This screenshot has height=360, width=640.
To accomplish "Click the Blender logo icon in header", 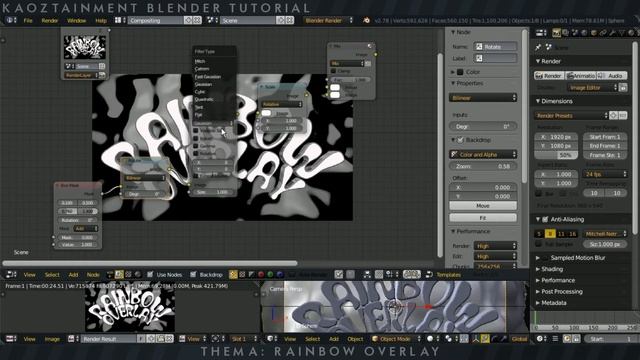I will click(367, 20).
